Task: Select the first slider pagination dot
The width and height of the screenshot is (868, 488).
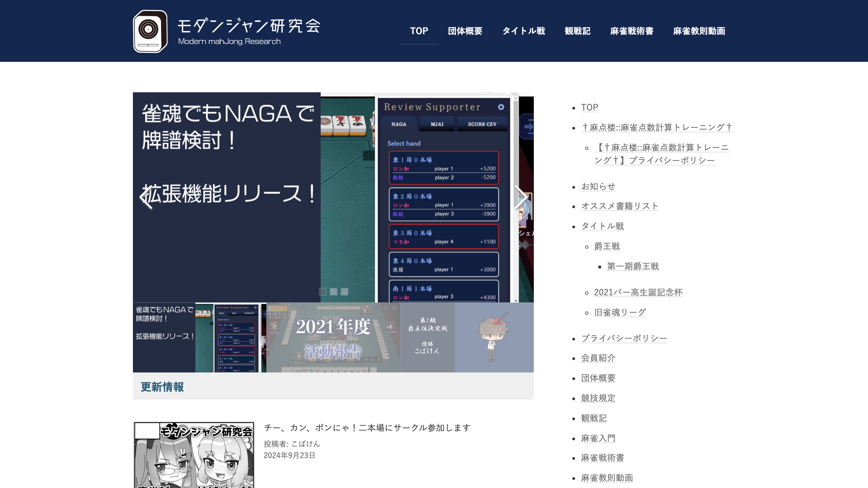Action: (x=323, y=292)
